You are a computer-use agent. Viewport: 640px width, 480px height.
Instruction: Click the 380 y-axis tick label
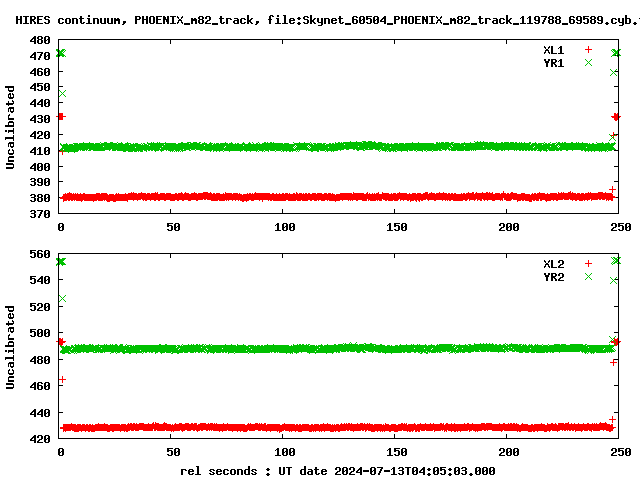[x=40, y=198]
